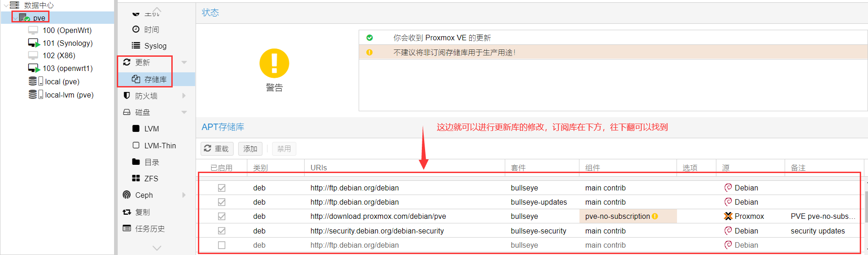This screenshot has width=868, height=255.
Task: Click the 存储库 repository icon
Action: [x=136, y=79]
